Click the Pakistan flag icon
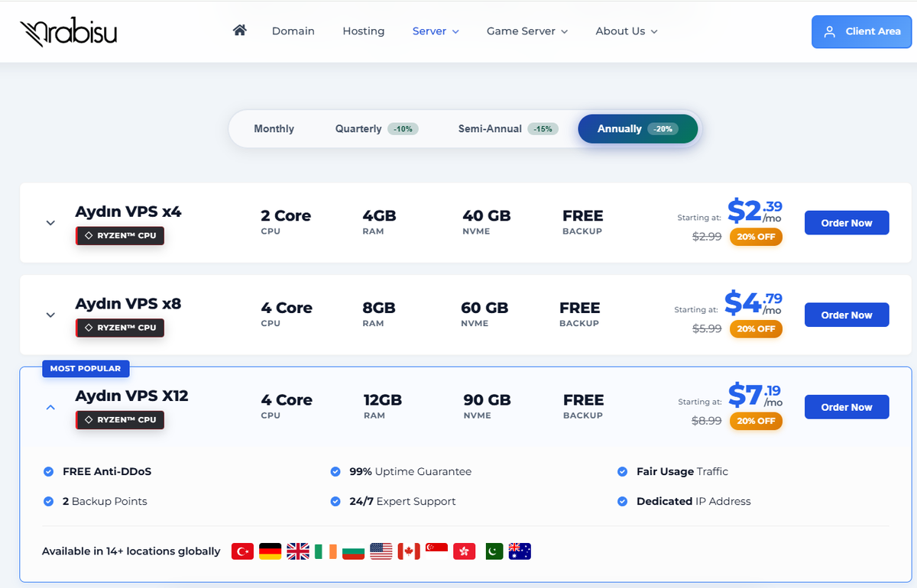 coord(494,551)
